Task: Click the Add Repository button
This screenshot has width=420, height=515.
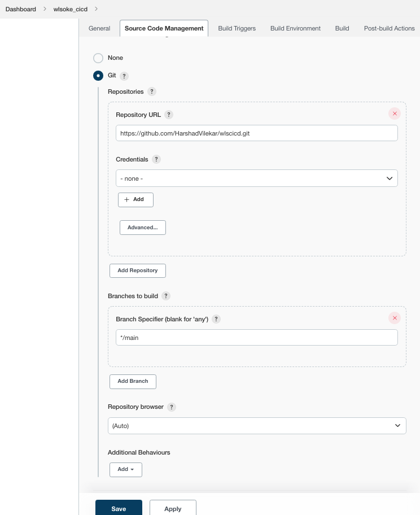Action: 137,270
